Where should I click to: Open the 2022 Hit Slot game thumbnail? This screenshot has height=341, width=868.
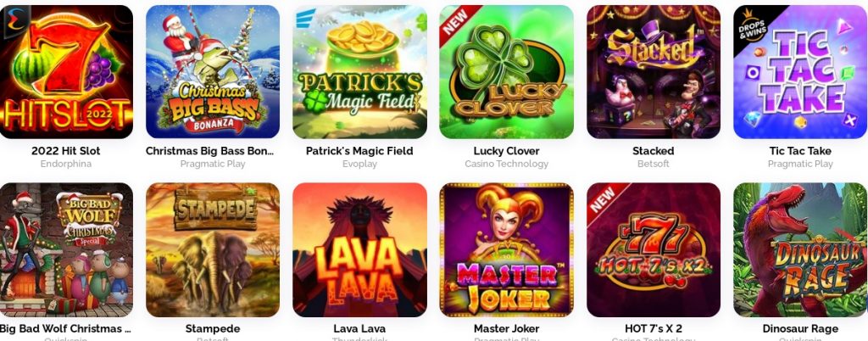[66, 72]
